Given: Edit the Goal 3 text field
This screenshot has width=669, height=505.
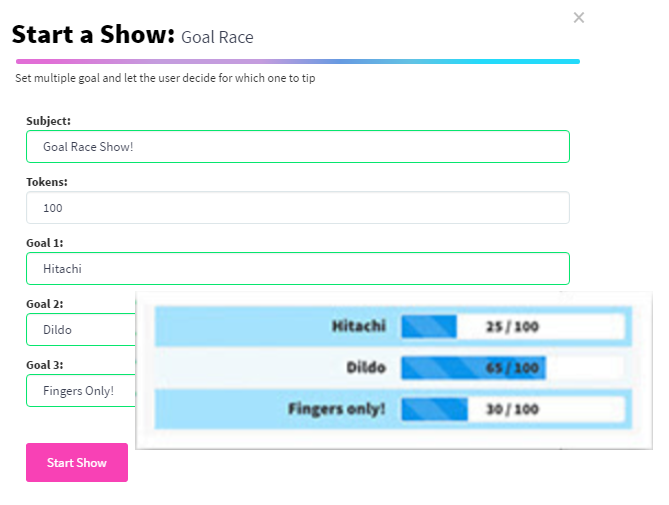Looking at the screenshot, I should tap(80, 390).
